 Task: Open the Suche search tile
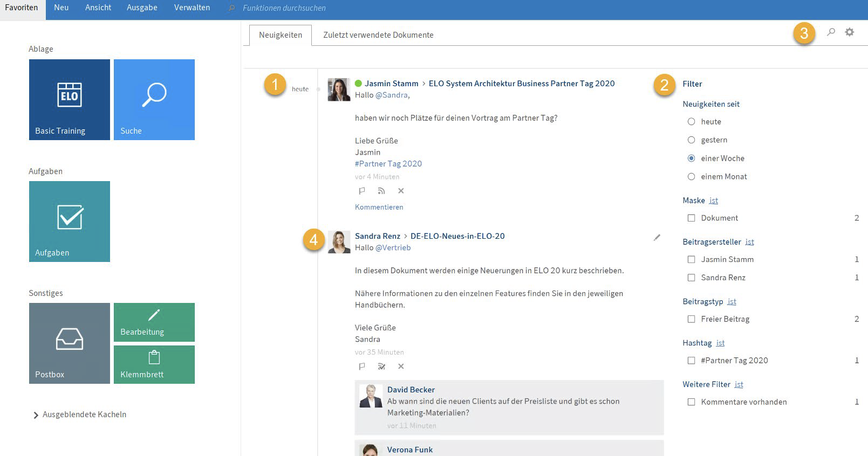154,100
